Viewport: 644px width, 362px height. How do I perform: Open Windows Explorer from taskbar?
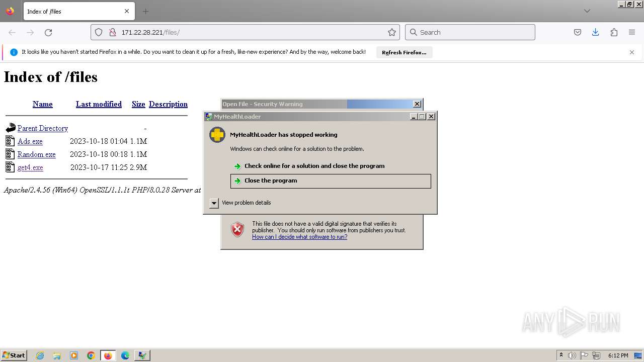[57, 355]
